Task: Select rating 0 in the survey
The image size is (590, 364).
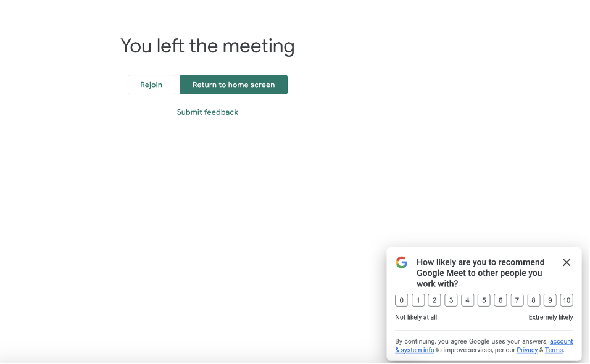Action: (x=402, y=300)
